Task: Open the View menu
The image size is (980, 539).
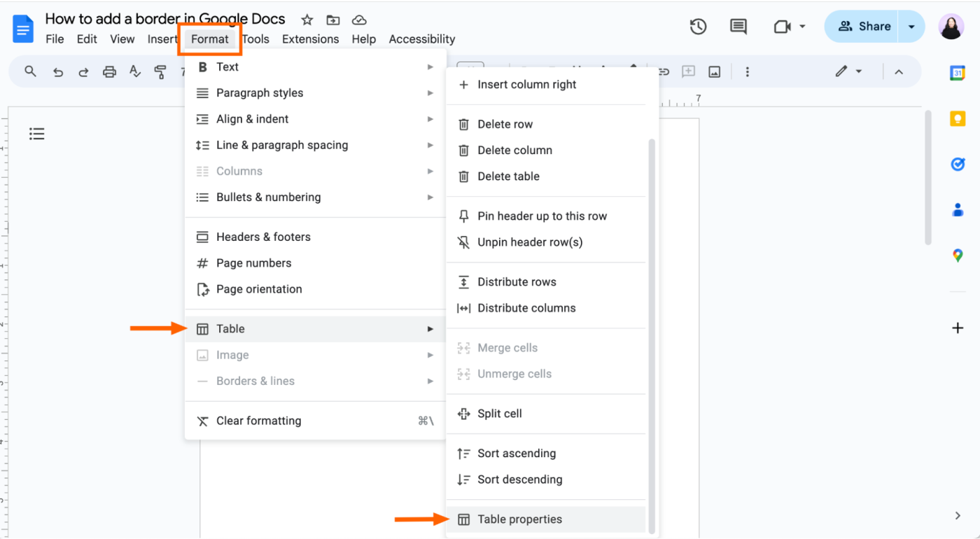Action: (x=122, y=39)
